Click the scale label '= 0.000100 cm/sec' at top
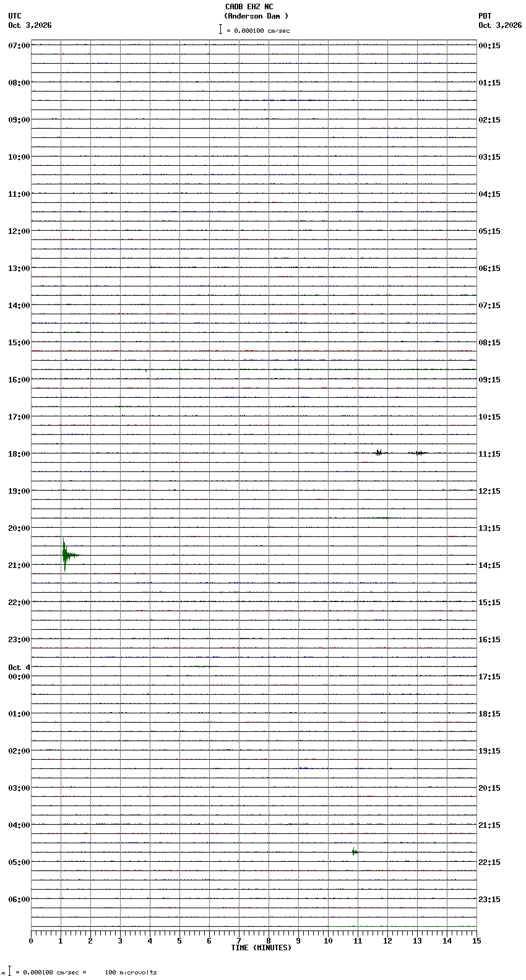Screen dimensions: 526x980 pos(258,30)
